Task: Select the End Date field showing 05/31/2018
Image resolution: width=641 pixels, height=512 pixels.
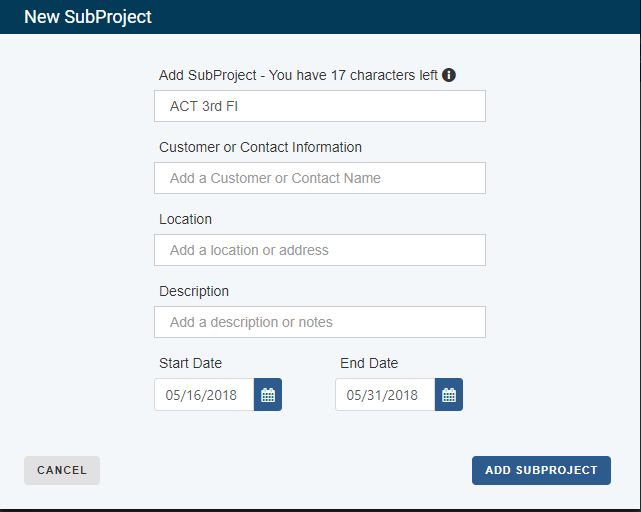Action: pos(385,395)
